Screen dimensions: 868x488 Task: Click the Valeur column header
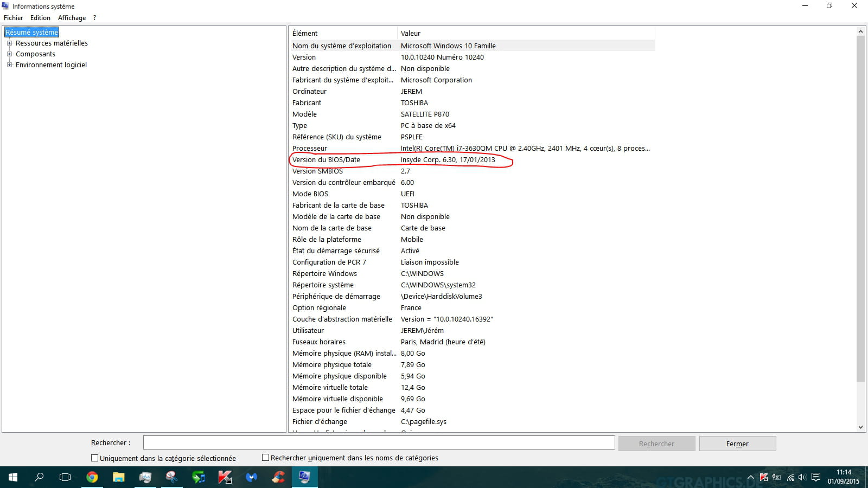pyautogui.click(x=526, y=33)
